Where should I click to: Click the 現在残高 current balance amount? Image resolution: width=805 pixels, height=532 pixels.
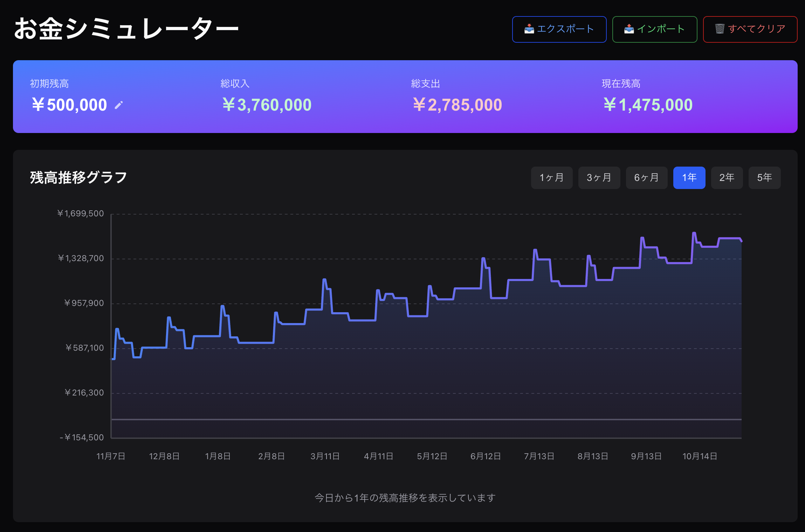point(648,105)
